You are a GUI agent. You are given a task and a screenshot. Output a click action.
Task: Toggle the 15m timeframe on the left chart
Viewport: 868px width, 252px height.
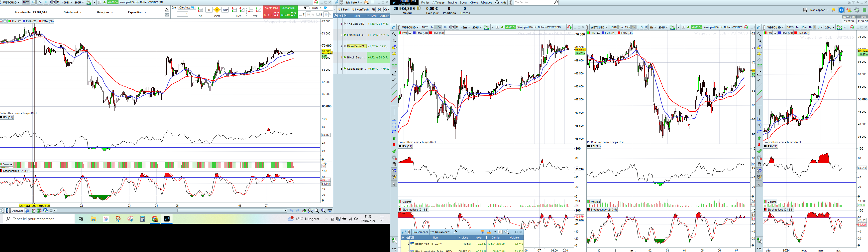click(40, 2)
